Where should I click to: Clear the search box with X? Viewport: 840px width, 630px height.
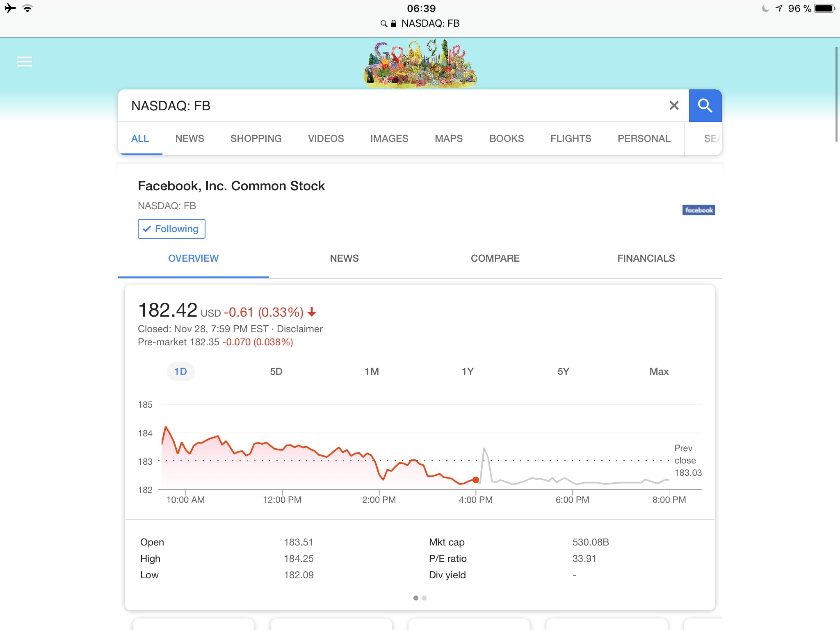(x=674, y=106)
